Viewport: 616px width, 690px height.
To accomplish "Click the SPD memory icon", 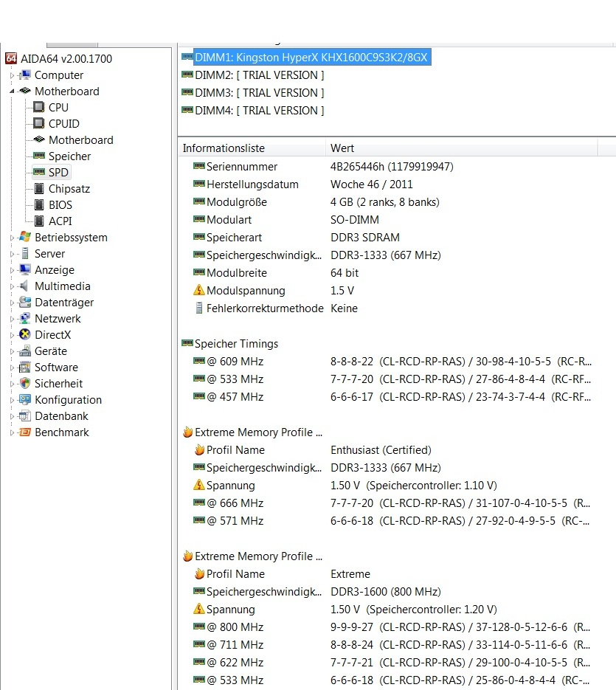I will click(x=39, y=172).
